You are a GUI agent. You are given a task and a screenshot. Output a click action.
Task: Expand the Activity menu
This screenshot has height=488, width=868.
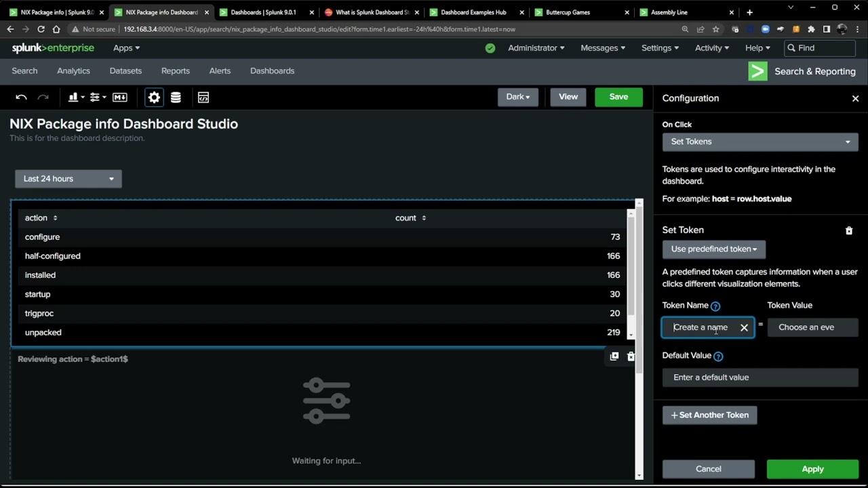(x=712, y=48)
